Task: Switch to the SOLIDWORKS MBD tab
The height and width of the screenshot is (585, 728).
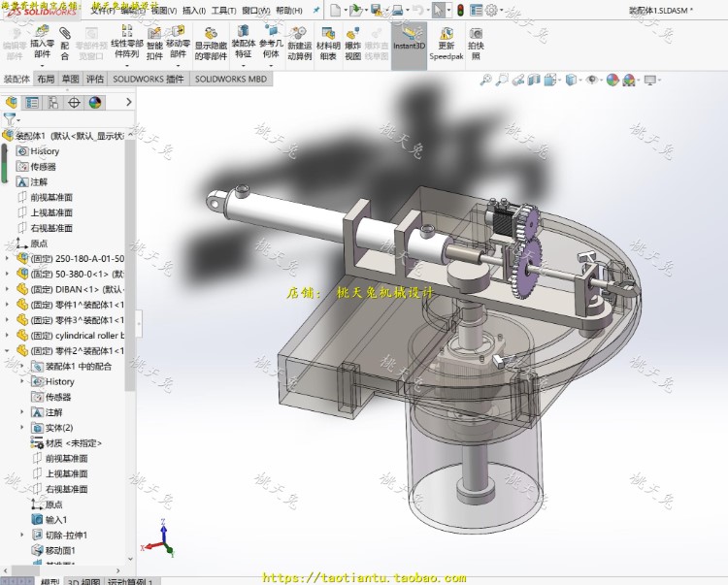Action: click(x=231, y=79)
